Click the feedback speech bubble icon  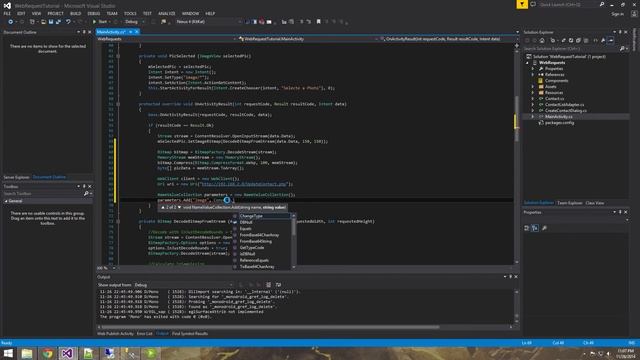[x=533, y=4]
